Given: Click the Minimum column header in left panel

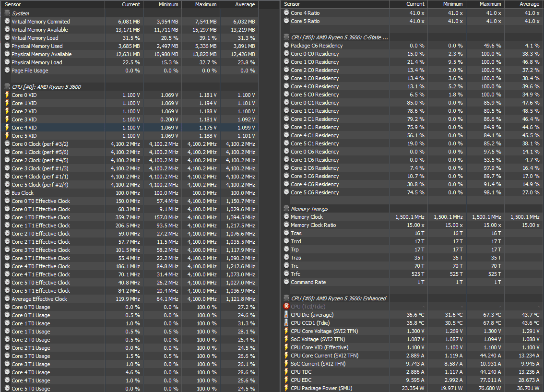Looking at the screenshot, I should point(162,4).
